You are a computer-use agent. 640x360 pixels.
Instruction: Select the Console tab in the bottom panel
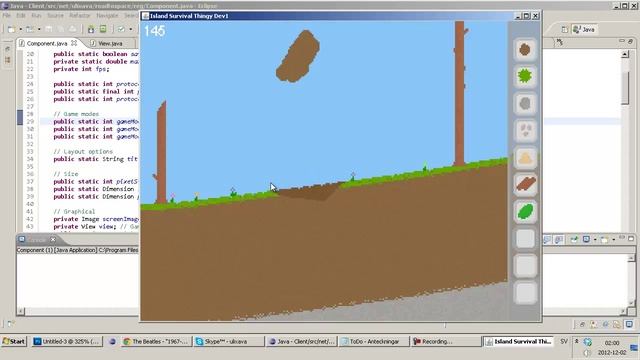pyautogui.click(x=37, y=240)
